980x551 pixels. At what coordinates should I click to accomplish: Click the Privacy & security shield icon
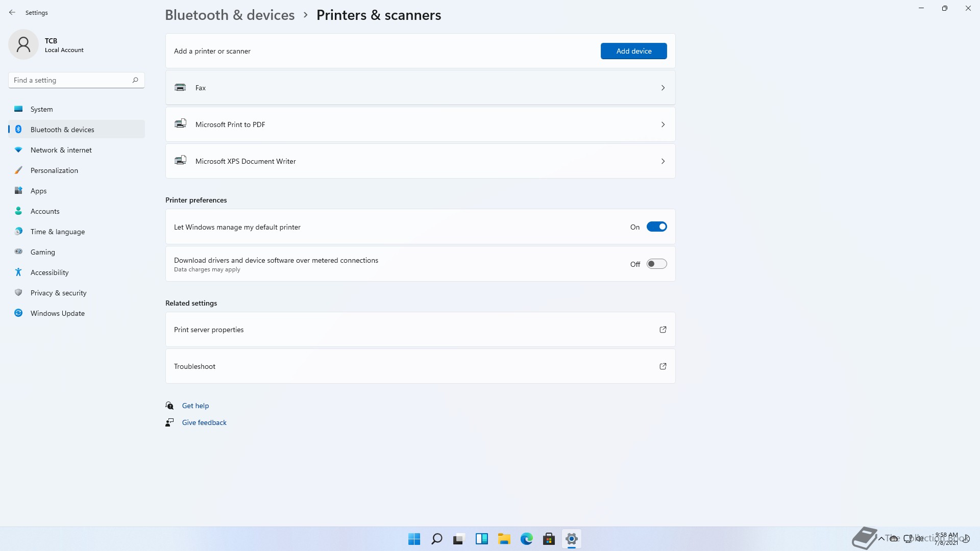(x=18, y=292)
